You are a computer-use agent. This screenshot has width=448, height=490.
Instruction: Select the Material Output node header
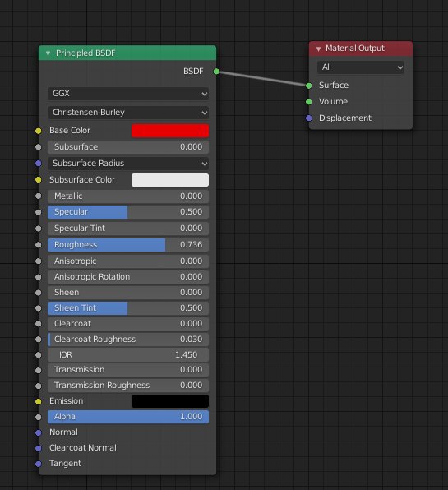click(361, 49)
